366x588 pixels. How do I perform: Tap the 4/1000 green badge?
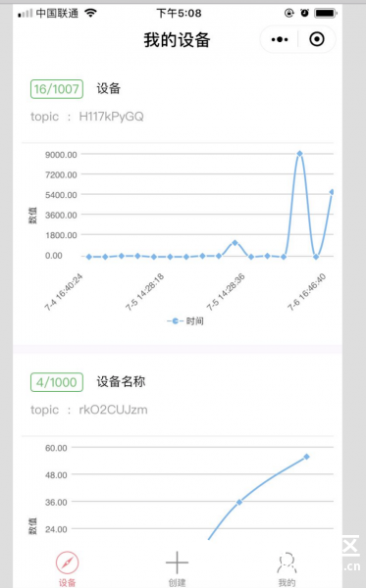point(57,382)
